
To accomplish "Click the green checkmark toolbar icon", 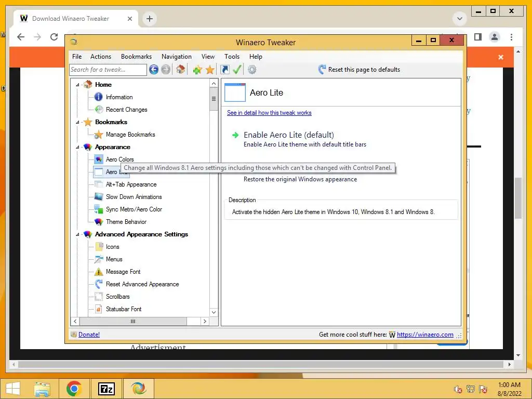I will click(x=237, y=70).
